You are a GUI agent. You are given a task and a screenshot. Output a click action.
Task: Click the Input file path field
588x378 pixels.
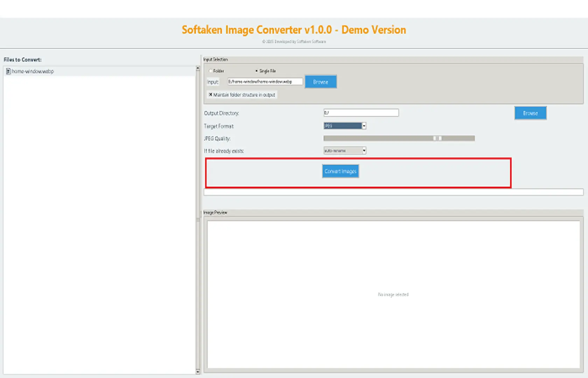[265, 82]
